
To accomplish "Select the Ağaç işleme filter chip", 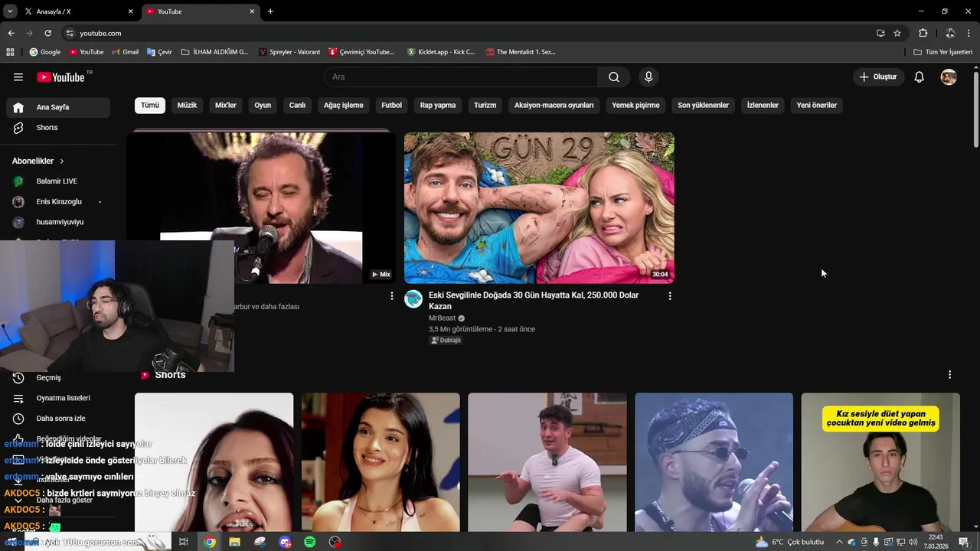I will pos(343,105).
